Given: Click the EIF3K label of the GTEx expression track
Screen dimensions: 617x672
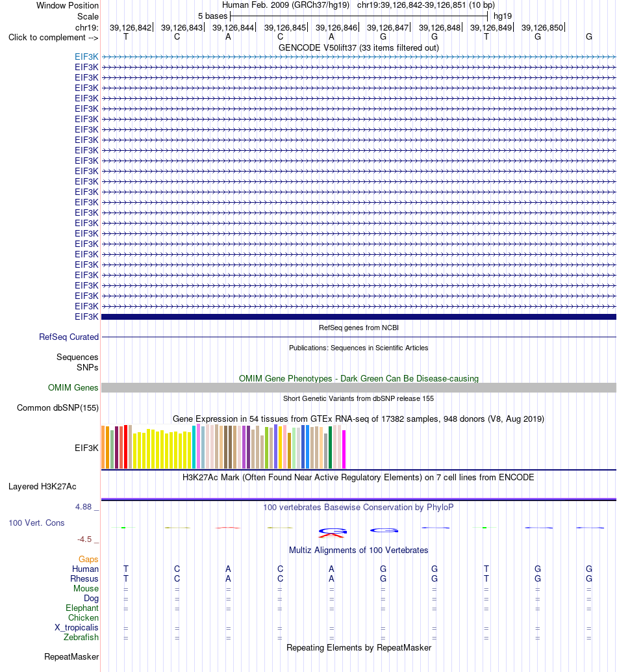Looking at the screenshot, I should [86, 448].
